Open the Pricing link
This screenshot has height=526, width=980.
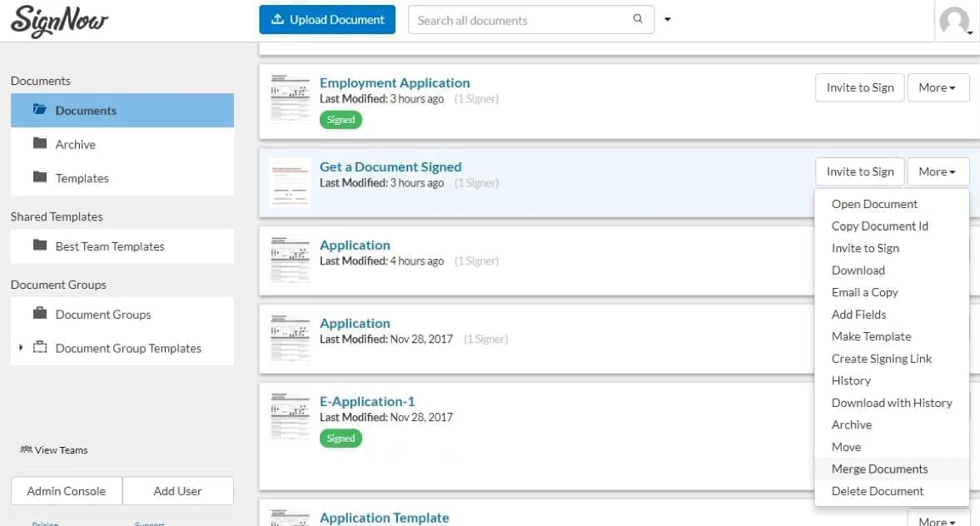point(45,523)
